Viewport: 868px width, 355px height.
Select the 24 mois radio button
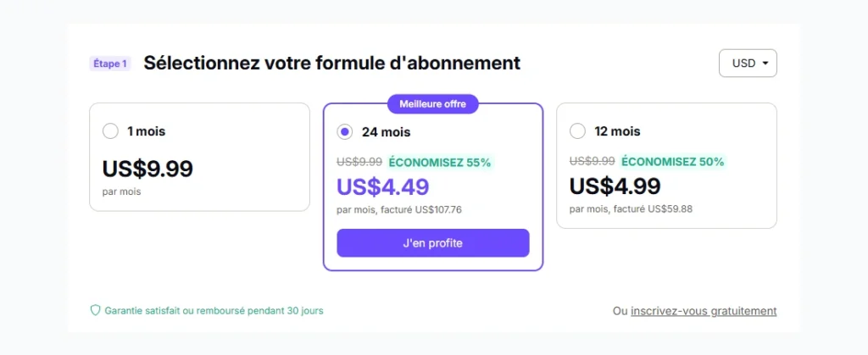click(345, 132)
